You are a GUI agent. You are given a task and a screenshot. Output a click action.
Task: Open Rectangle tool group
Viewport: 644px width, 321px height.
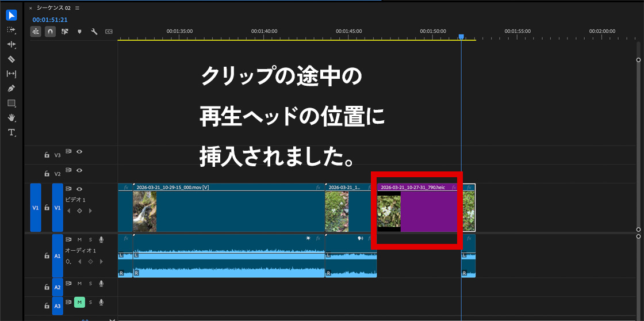pos(11,103)
